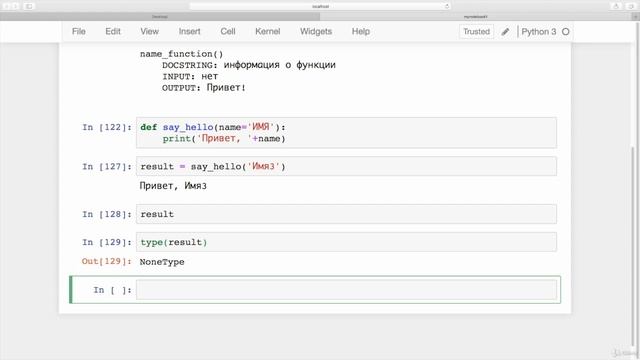
Task: Switch to the left browser tab
Action: coord(160,17)
